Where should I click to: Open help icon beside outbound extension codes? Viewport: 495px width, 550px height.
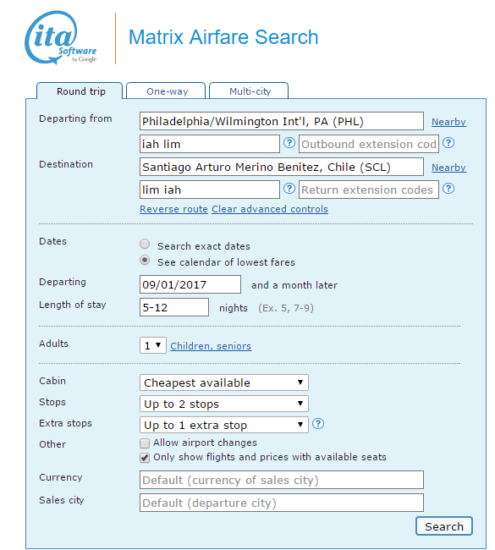click(448, 143)
